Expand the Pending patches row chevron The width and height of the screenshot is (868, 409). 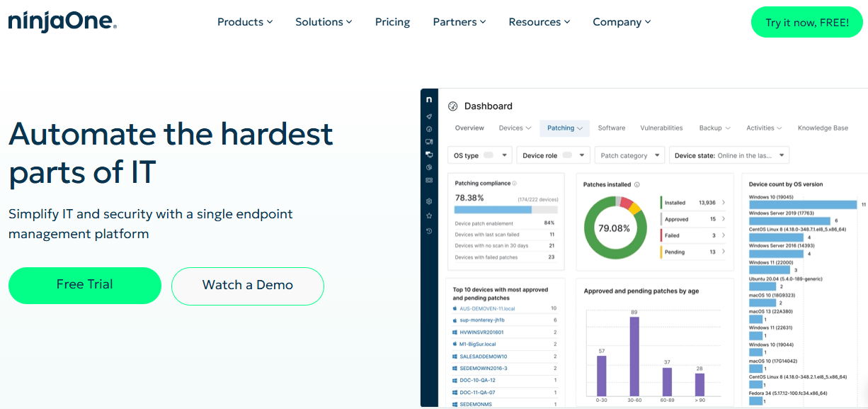coord(724,252)
